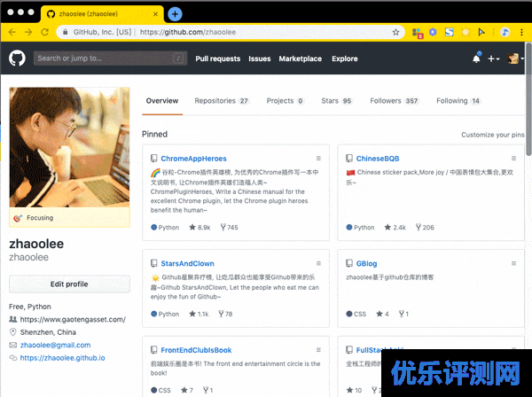This screenshot has width=532, height=397.
Task: Open a new browser tab
Action: (x=175, y=14)
